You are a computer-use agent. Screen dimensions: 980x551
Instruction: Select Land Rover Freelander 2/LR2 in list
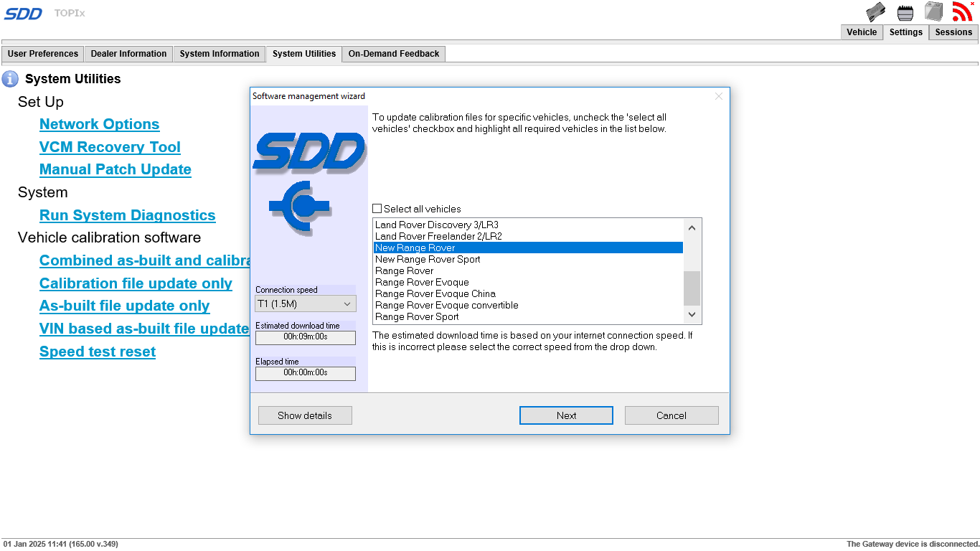[x=528, y=236]
